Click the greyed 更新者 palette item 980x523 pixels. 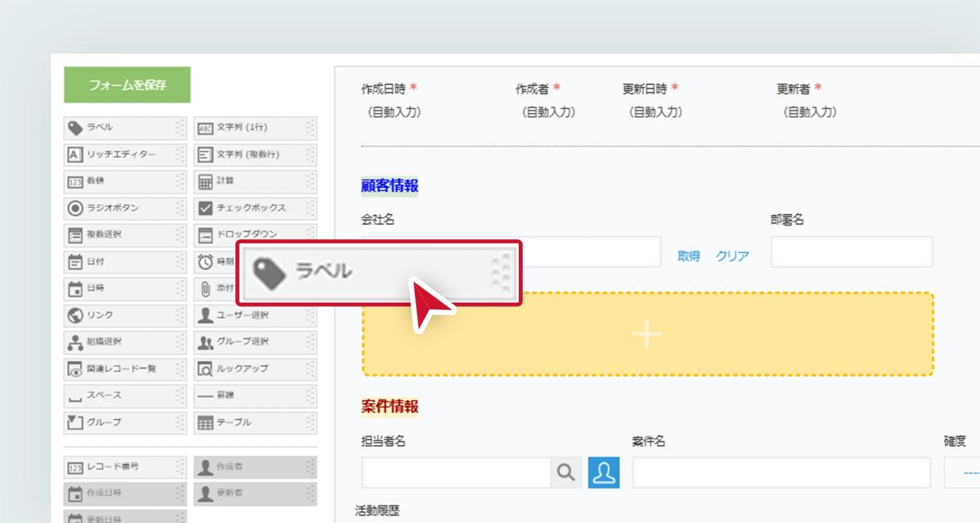(255, 494)
